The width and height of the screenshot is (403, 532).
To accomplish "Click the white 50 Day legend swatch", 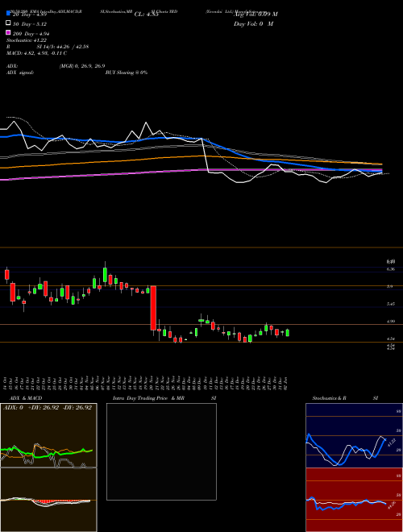I will [x=8, y=23].
